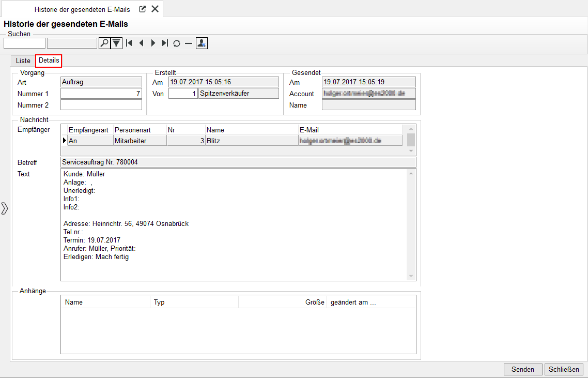Image resolution: width=588 pixels, height=378 pixels.
Task: Click the minus icon in the toolbar
Action: coord(188,43)
